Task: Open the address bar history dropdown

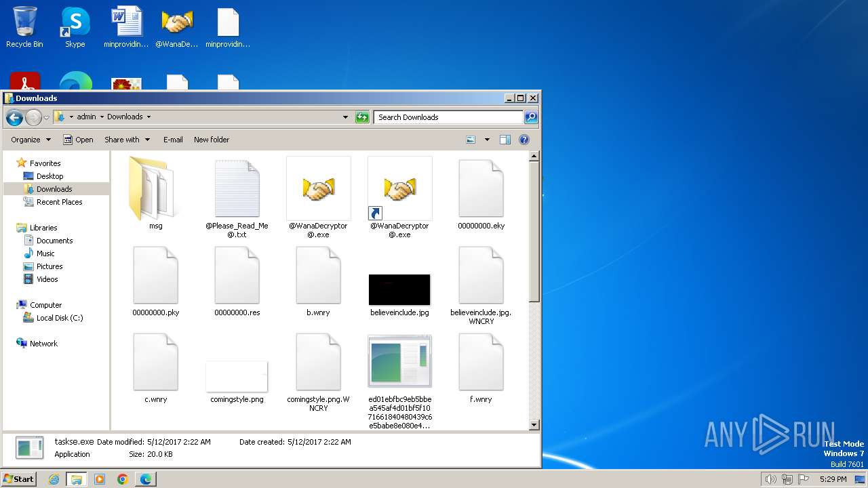Action: (x=345, y=117)
